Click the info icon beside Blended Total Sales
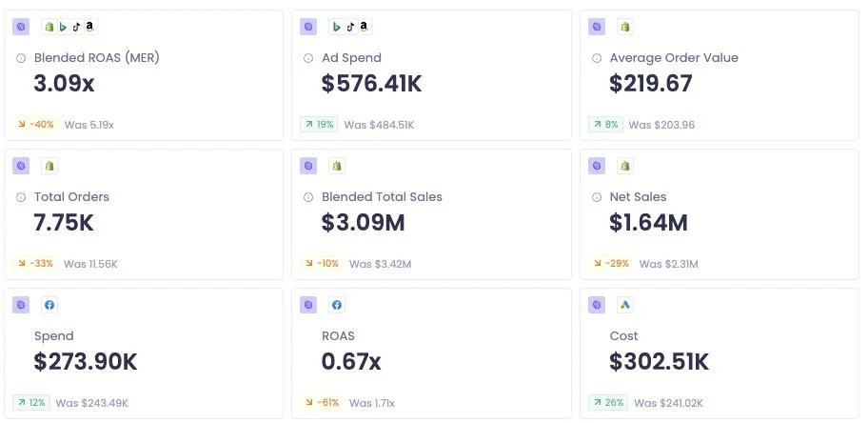868x423 pixels. [x=308, y=197]
